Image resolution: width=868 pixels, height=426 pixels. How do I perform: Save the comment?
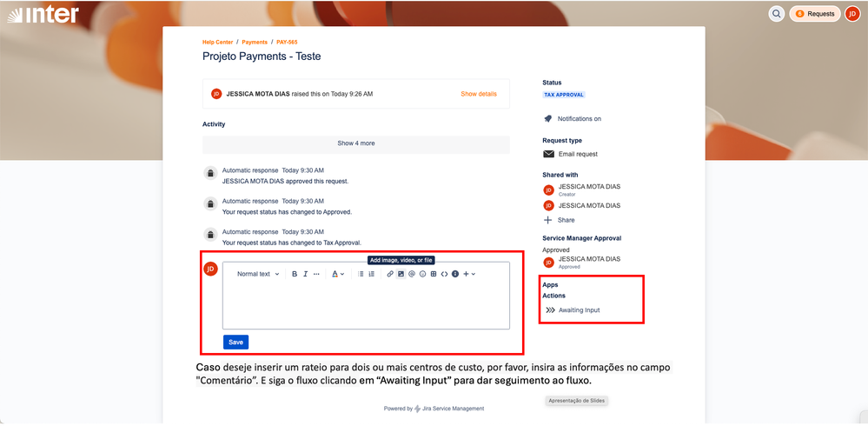[235, 343]
